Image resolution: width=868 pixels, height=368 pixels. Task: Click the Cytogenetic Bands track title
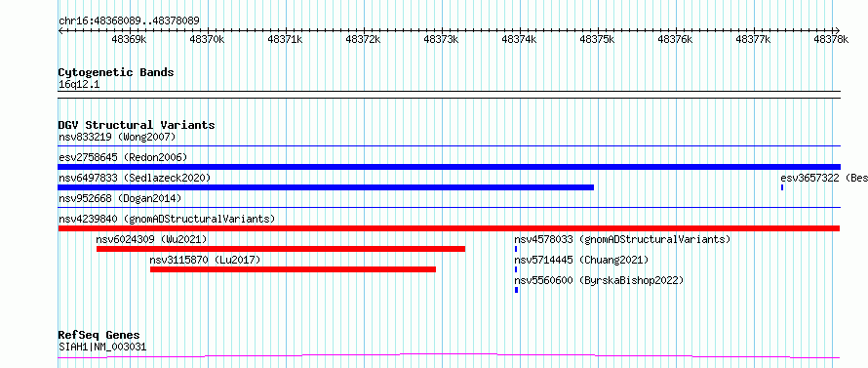coord(116,72)
